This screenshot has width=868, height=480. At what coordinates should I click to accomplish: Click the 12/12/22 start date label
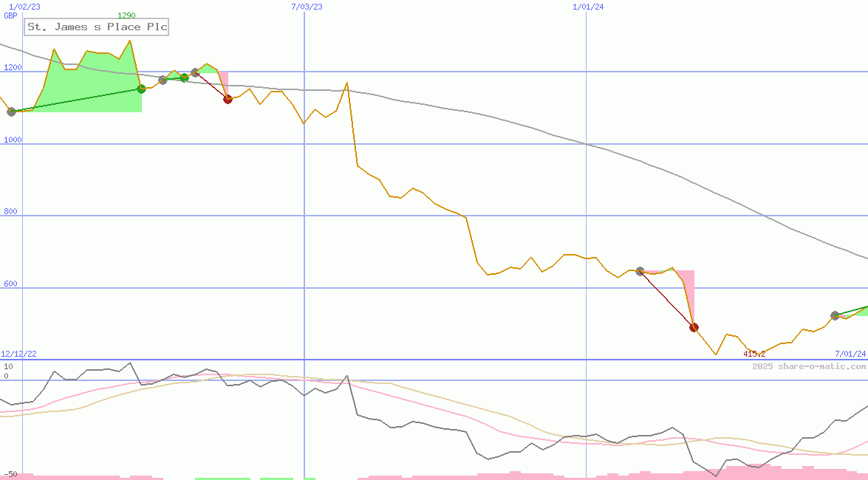click(x=18, y=354)
